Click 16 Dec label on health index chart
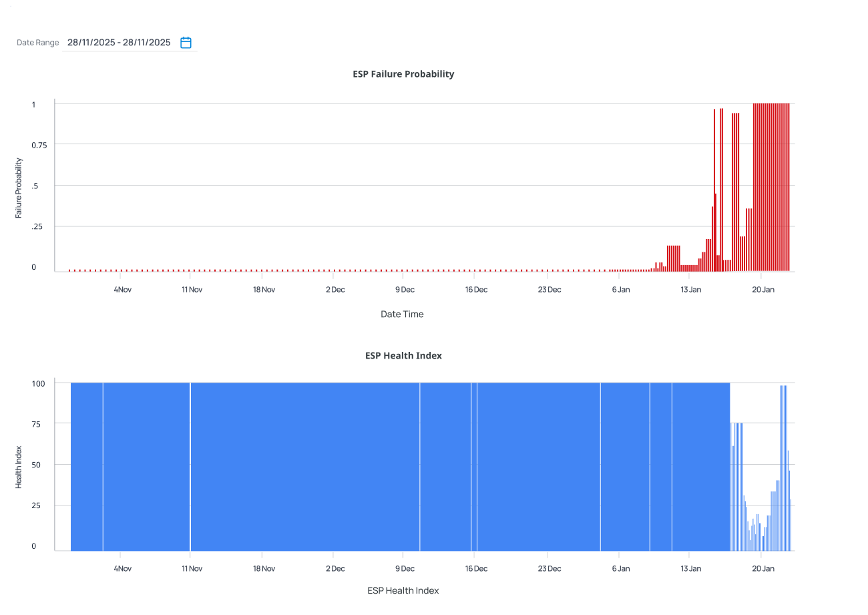Viewport: 868px width, 615px height. (477, 570)
